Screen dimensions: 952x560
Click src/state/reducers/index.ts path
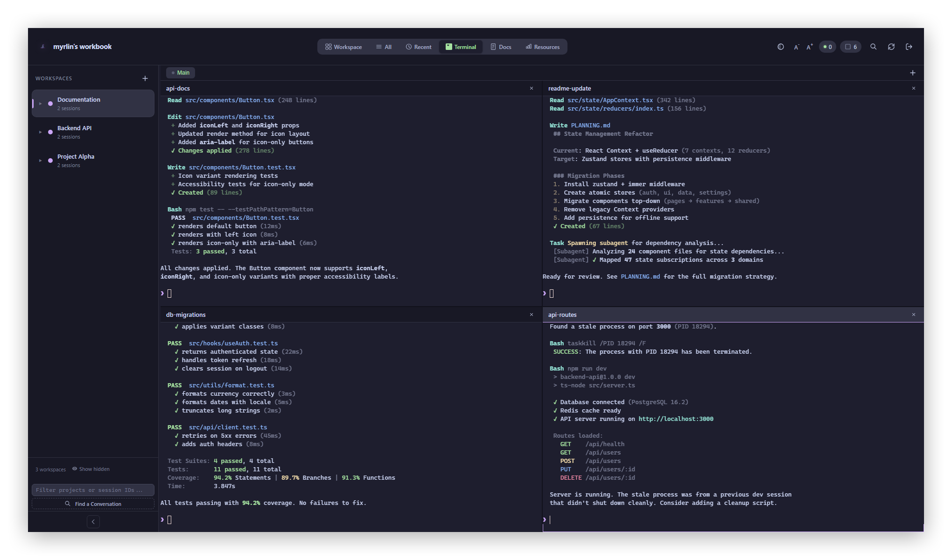[616, 109]
